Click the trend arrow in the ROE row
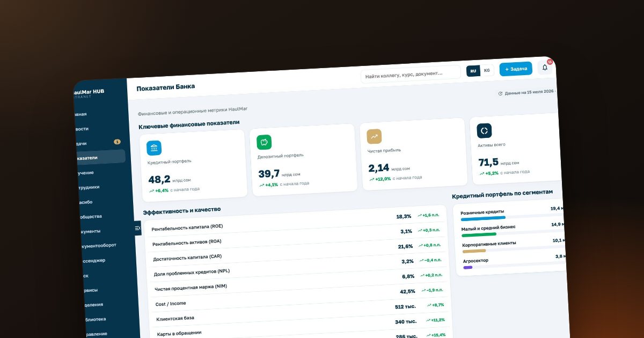 click(x=420, y=215)
